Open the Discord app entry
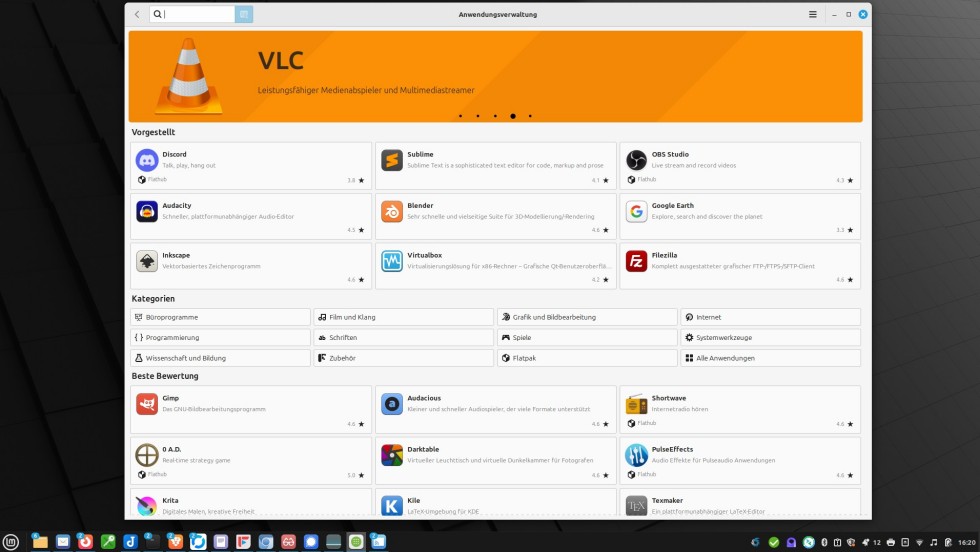Viewport: 980px width, 552px height. pos(250,166)
